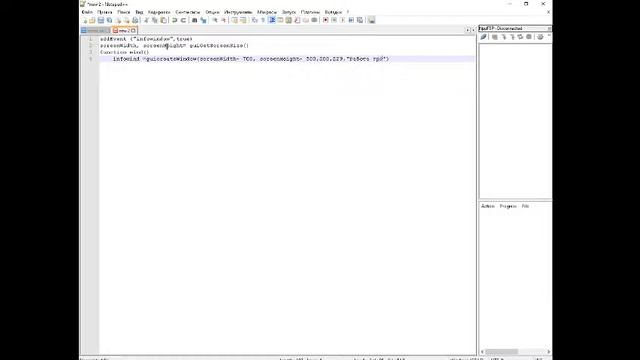Viewport: 640px width, 360px height.
Task: Open the Макросы menu
Action: coord(267,12)
